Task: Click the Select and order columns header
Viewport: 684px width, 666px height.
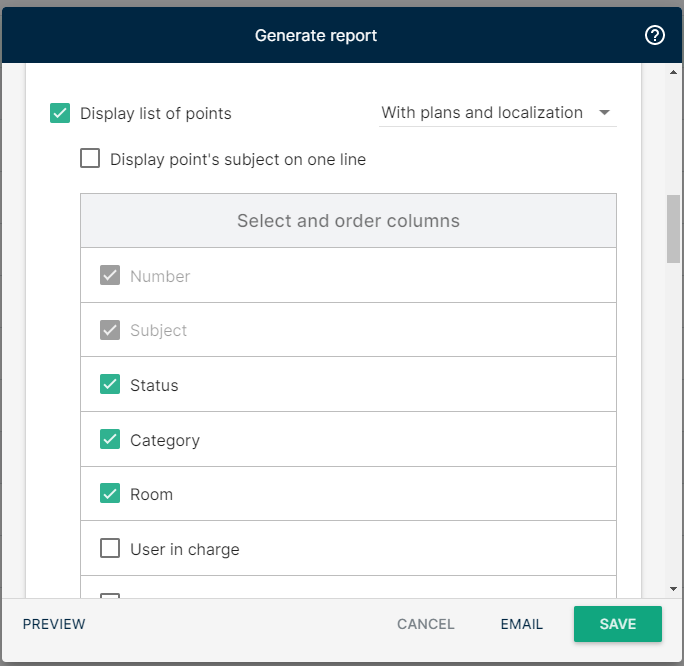Action: click(348, 221)
